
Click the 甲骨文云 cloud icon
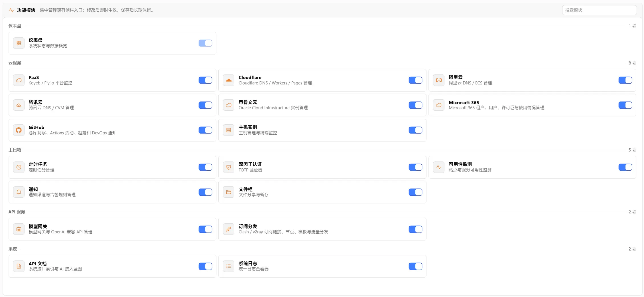229,105
